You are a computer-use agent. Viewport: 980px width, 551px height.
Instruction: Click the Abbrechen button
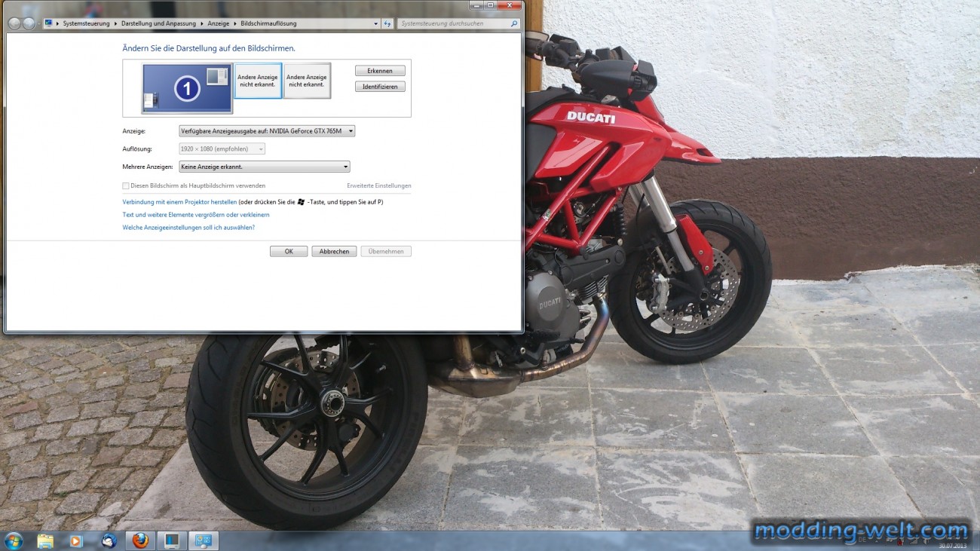(x=334, y=252)
